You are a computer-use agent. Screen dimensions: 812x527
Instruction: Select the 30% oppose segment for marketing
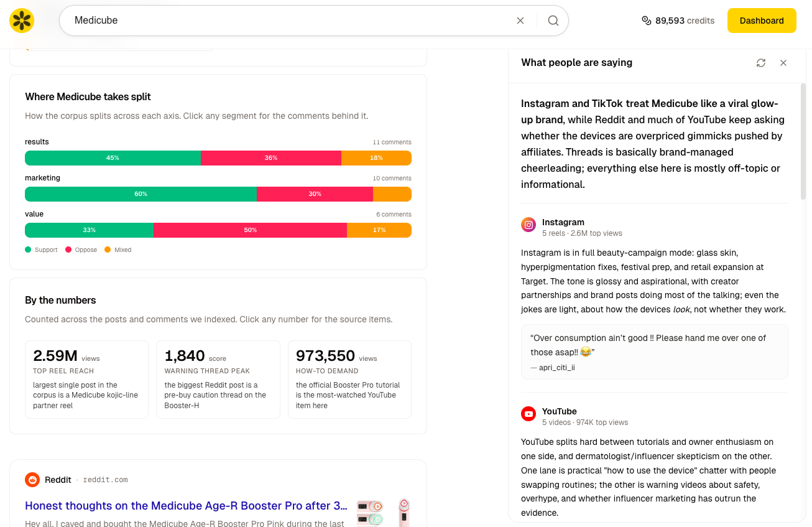pos(315,194)
